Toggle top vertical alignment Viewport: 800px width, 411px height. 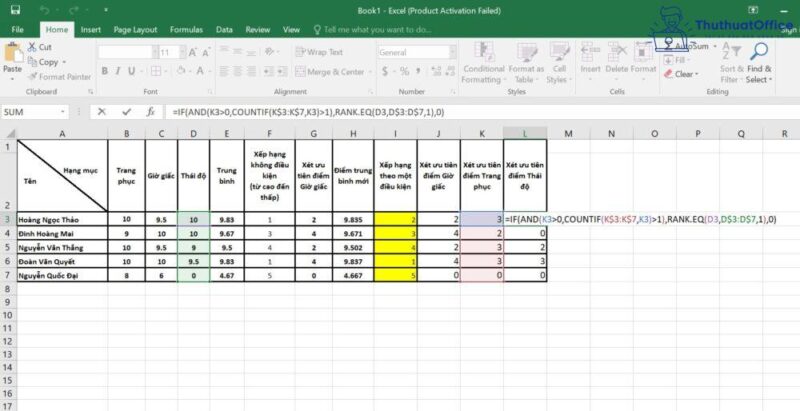point(224,52)
